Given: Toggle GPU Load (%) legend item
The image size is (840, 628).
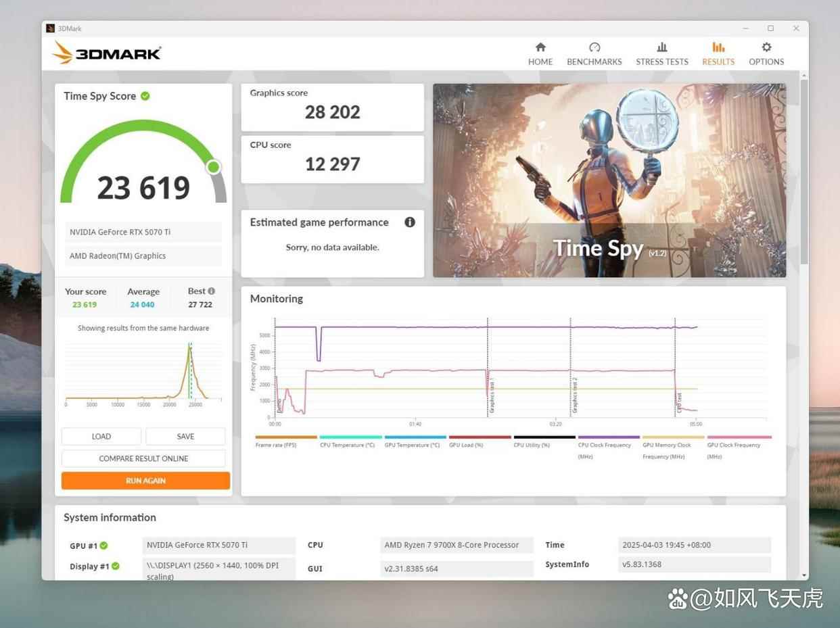Looking at the screenshot, I should [480, 437].
